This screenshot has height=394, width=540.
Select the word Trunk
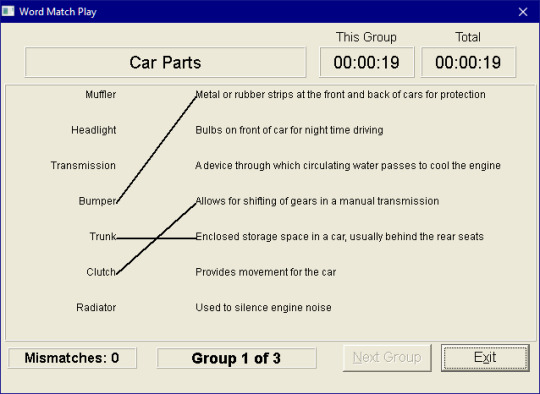(103, 236)
